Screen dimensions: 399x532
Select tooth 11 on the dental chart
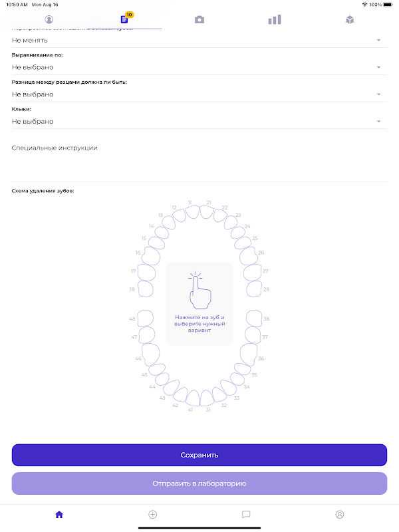(192, 212)
